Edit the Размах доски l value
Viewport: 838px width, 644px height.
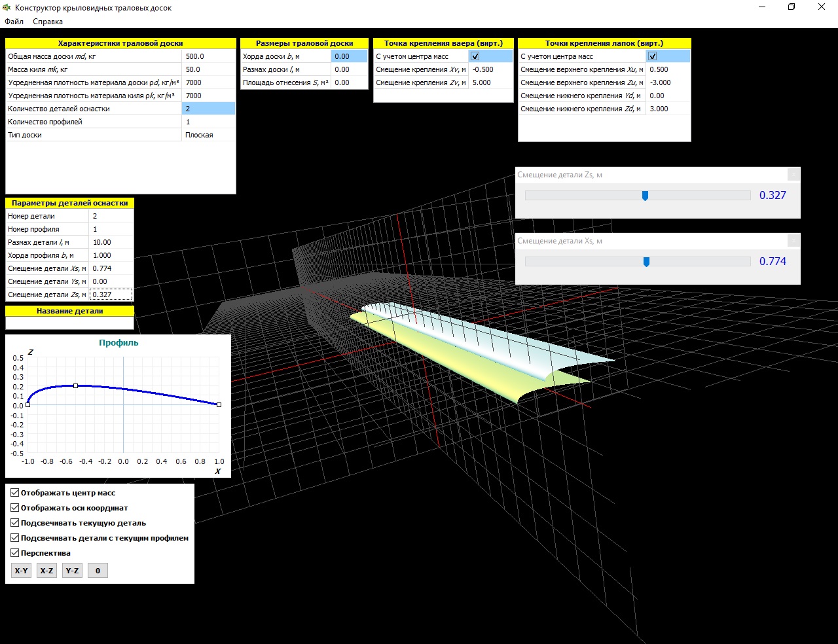point(350,69)
